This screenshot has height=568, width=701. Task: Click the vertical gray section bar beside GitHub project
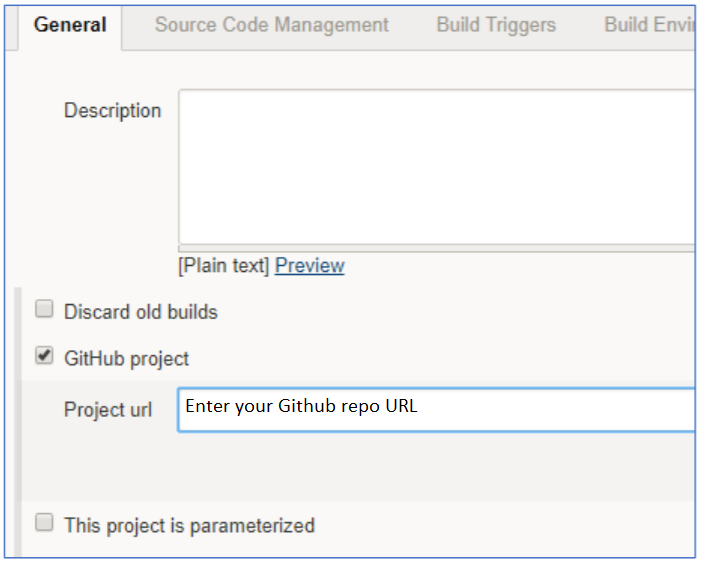(x=18, y=421)
